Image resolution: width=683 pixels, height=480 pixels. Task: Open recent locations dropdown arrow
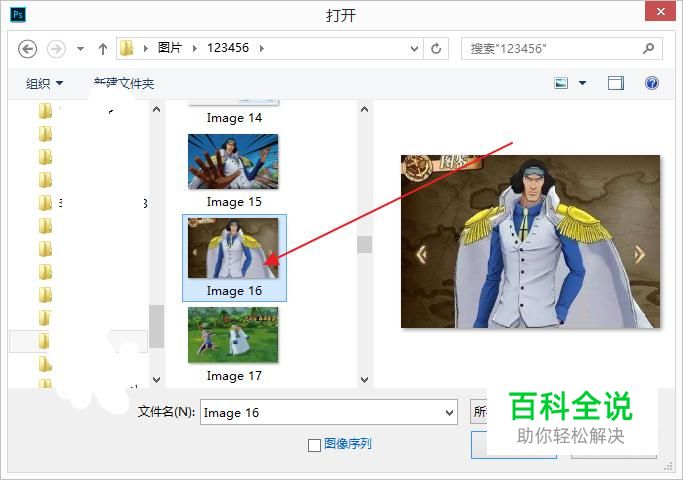[x=81, y=49]
